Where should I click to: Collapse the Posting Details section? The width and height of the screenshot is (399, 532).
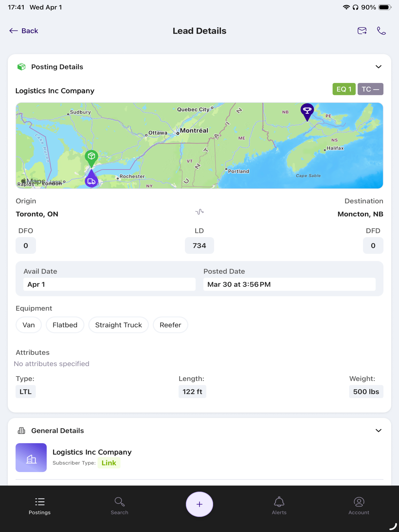click(378, 67)
